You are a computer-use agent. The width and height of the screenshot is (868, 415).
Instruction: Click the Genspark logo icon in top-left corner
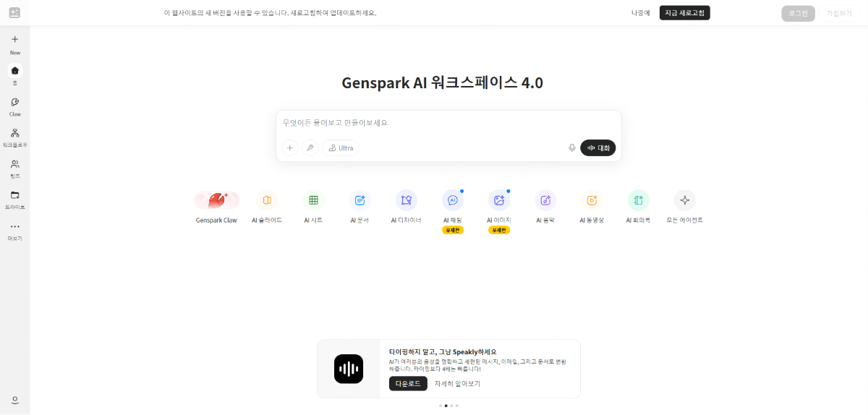click(x=14, y=13)
